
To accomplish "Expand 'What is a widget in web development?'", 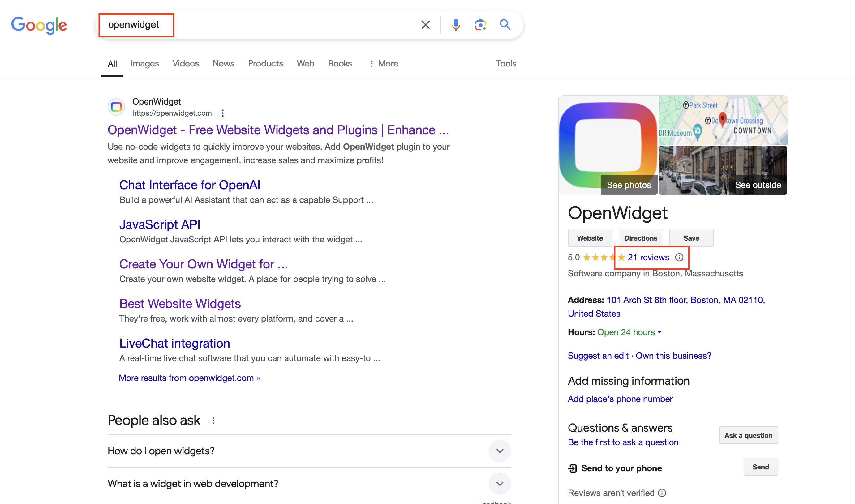I will (309, 483).
